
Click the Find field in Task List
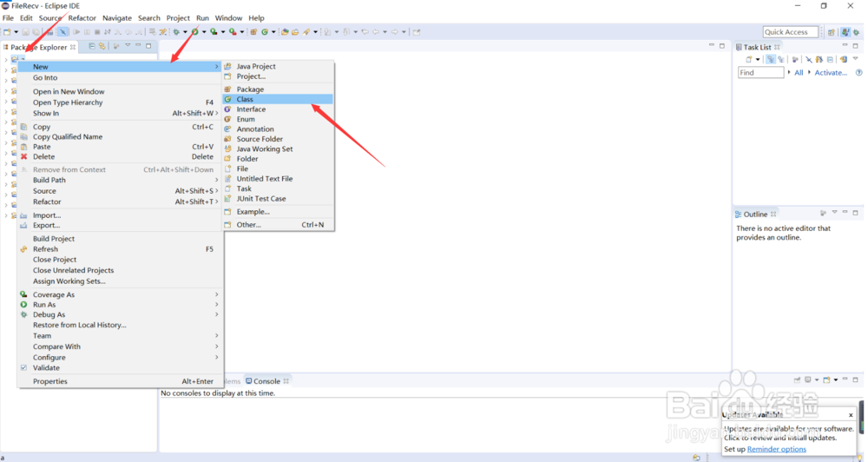(x=760, y=73)
